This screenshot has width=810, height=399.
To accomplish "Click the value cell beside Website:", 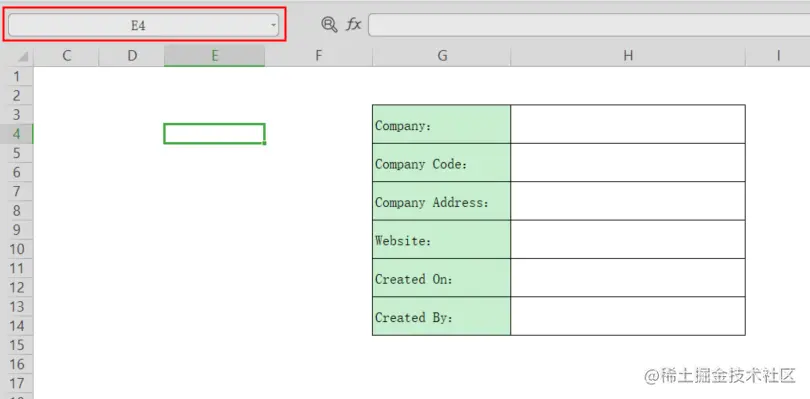I will click(628, 239).
